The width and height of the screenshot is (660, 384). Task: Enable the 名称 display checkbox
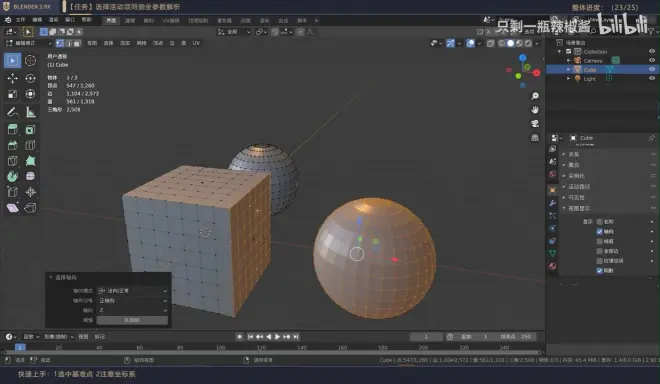point(599,221)
